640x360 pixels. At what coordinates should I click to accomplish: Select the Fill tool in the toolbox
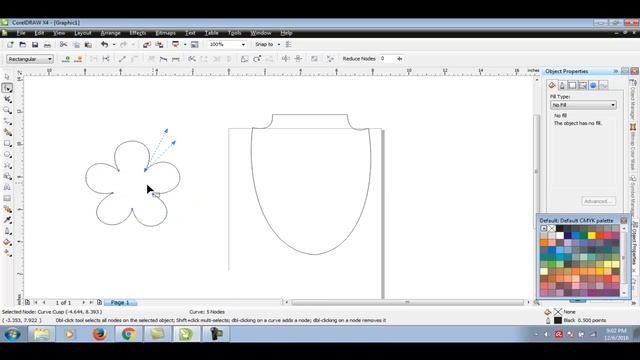tap(7, 242)
